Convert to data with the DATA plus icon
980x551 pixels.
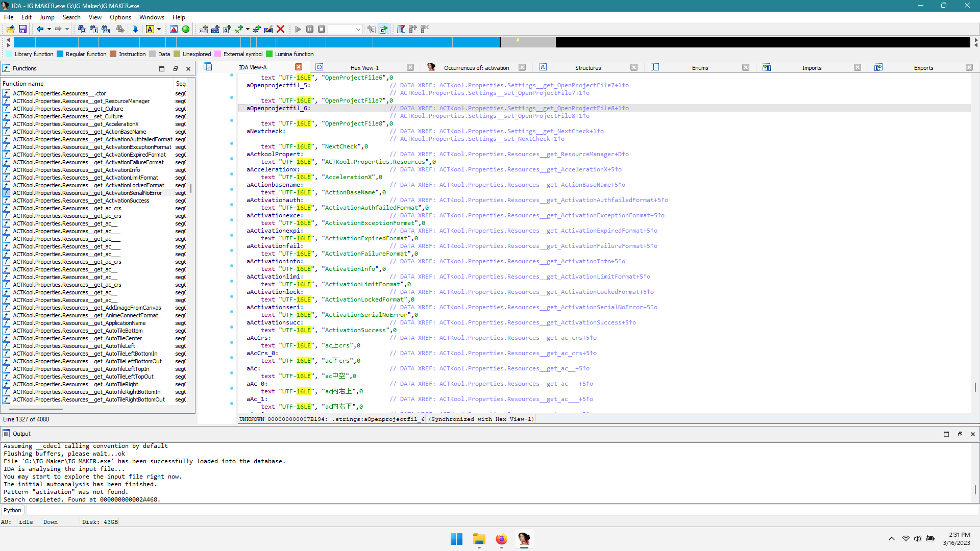point(215,29)
